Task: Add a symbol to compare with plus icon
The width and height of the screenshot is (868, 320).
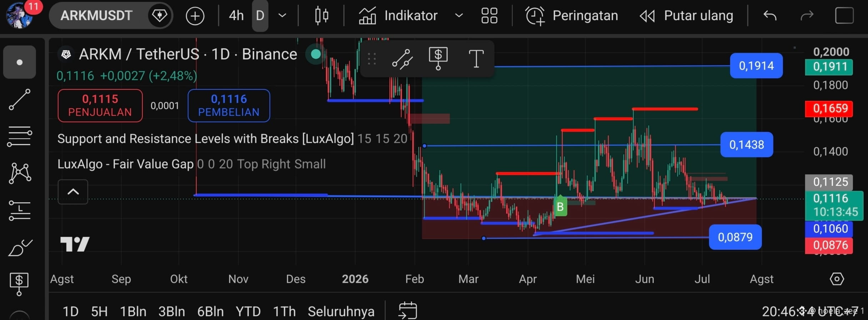Action: [195, 16]
